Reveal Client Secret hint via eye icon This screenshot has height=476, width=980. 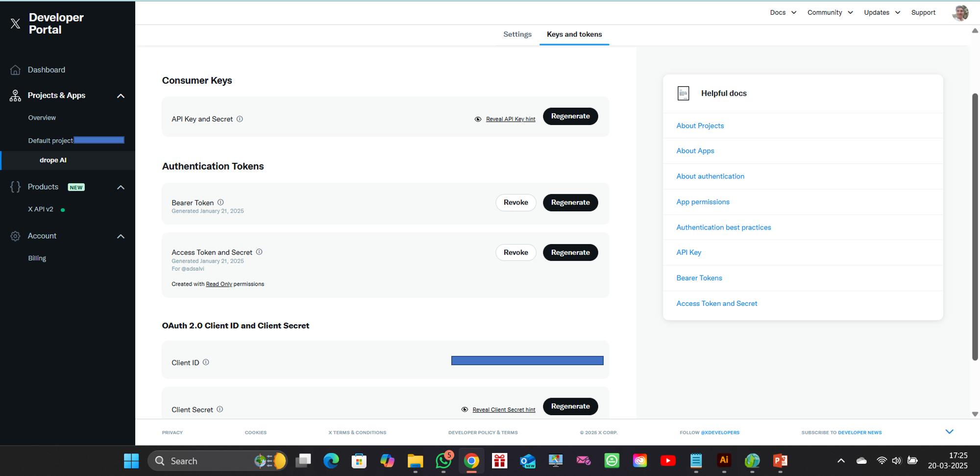(465, 409)
